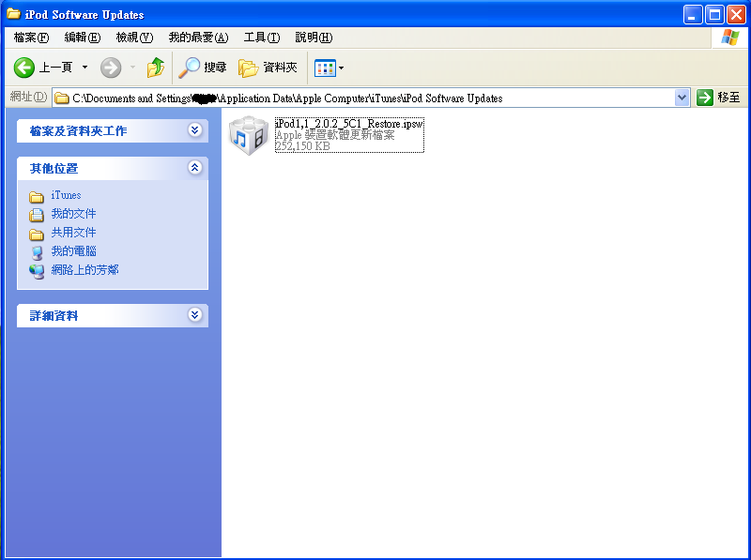The image size is (751, 560).
Task: Click the 移至 Go button
Action: (x=718, y=98)
